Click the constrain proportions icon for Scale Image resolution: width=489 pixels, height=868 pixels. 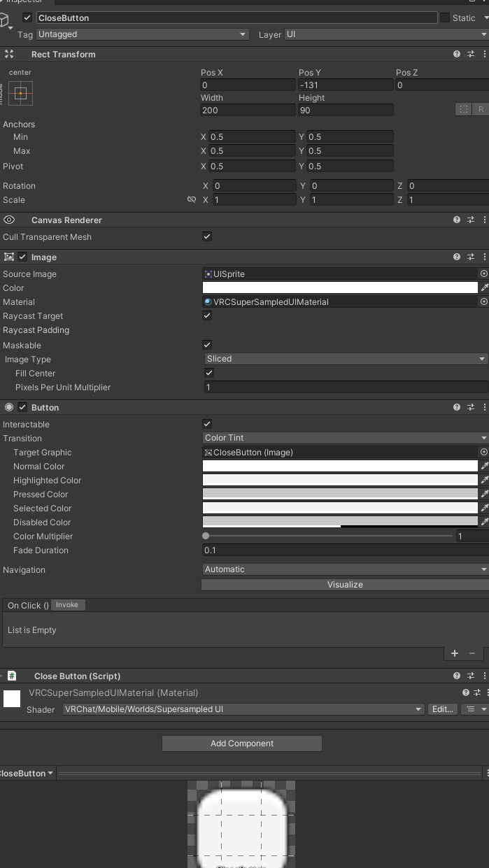[192, 200]
